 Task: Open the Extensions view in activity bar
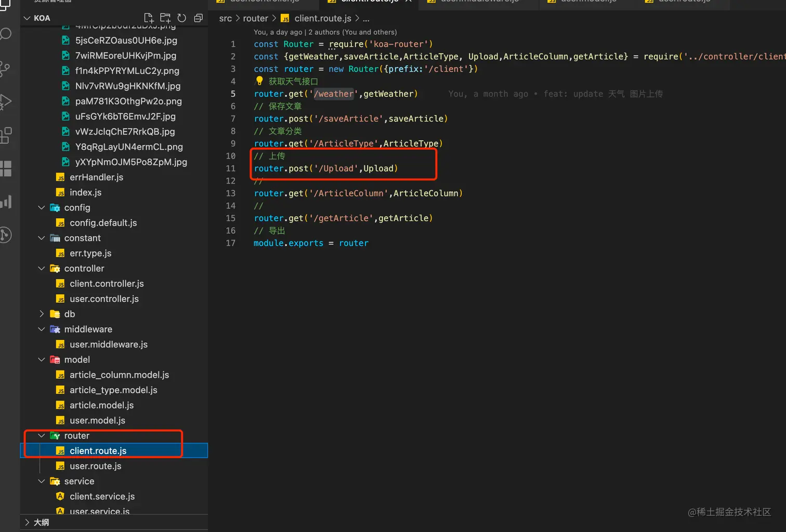pyautogui.click(x=6, y=135)
